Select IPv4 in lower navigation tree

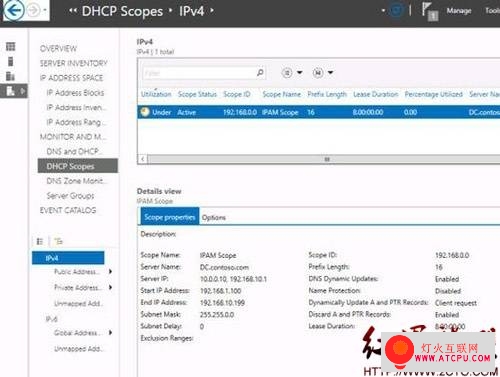[x=68, y=258]
